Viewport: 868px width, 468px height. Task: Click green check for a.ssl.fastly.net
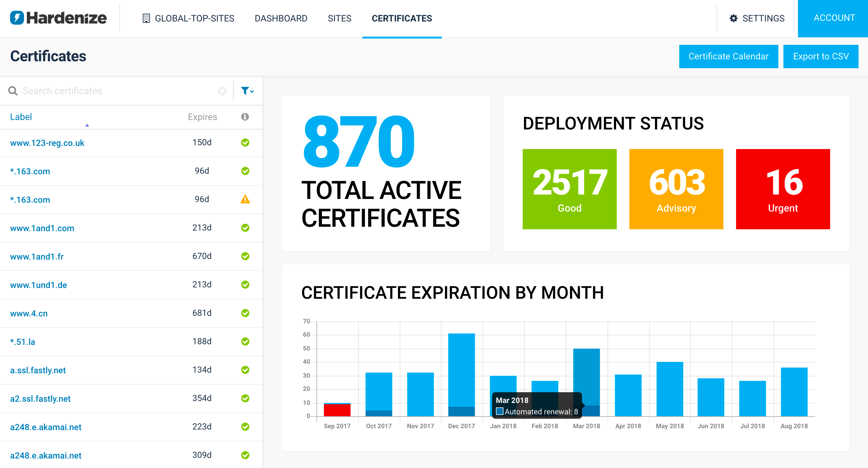tap(245, 370)
